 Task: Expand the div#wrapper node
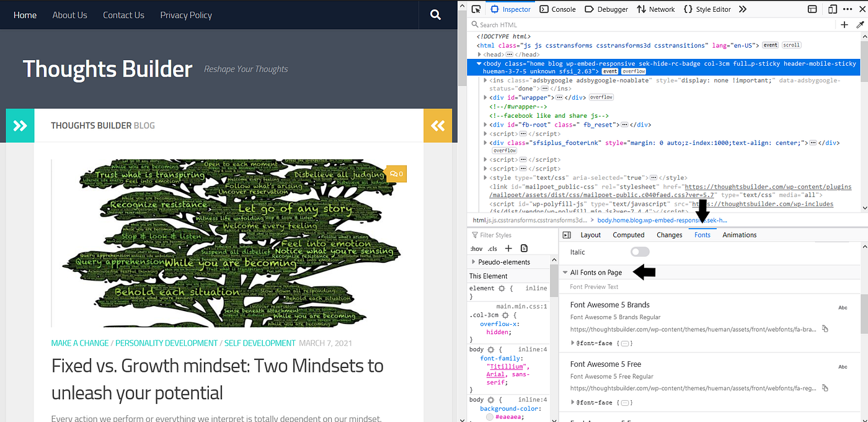click(485, 97)
